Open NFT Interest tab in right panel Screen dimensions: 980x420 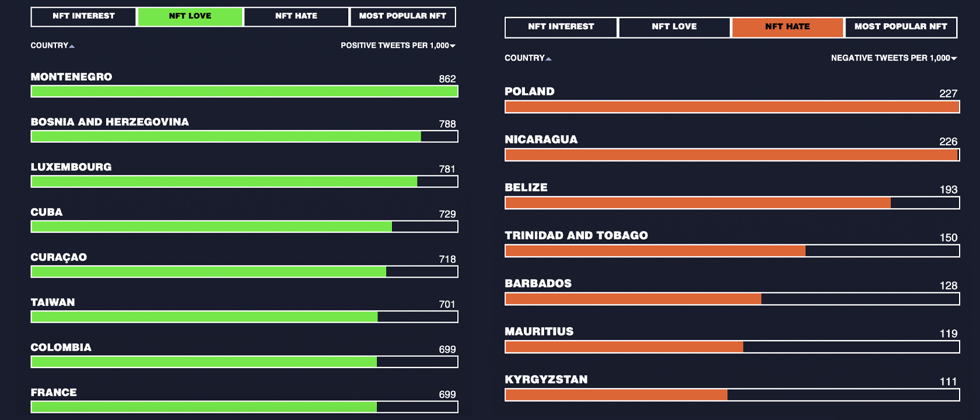(x=561, y=27)
